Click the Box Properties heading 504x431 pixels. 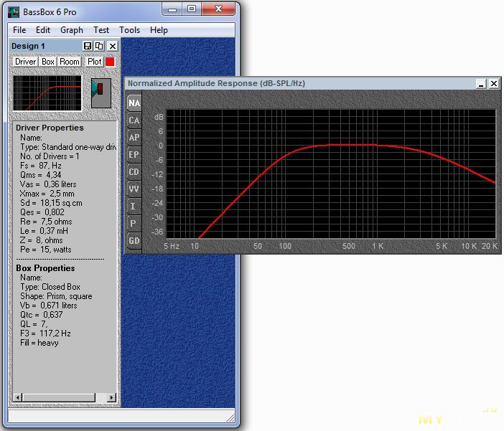point(45,268)
